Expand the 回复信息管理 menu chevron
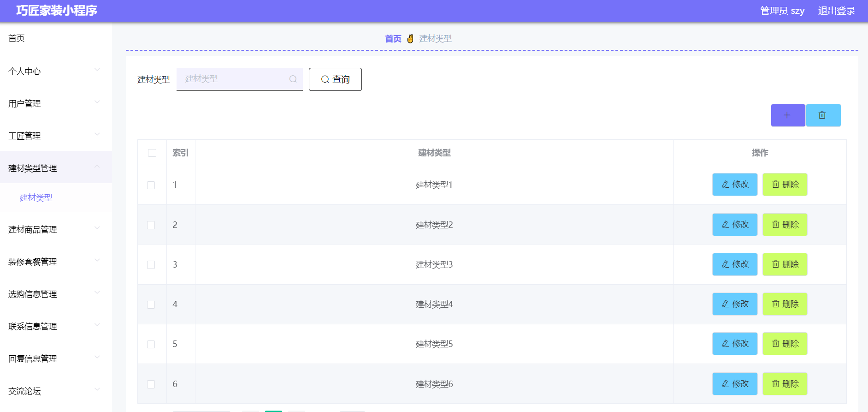The height and width of the screenshot is (412, 868). [x=97, y=357]
